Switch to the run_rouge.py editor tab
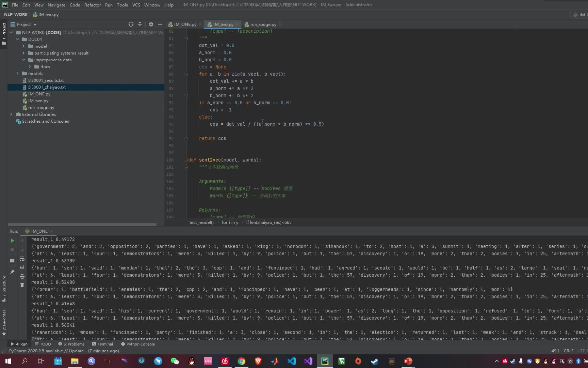Image resolution: width=588 pixels, height=368 pixels. pos(263,24)
